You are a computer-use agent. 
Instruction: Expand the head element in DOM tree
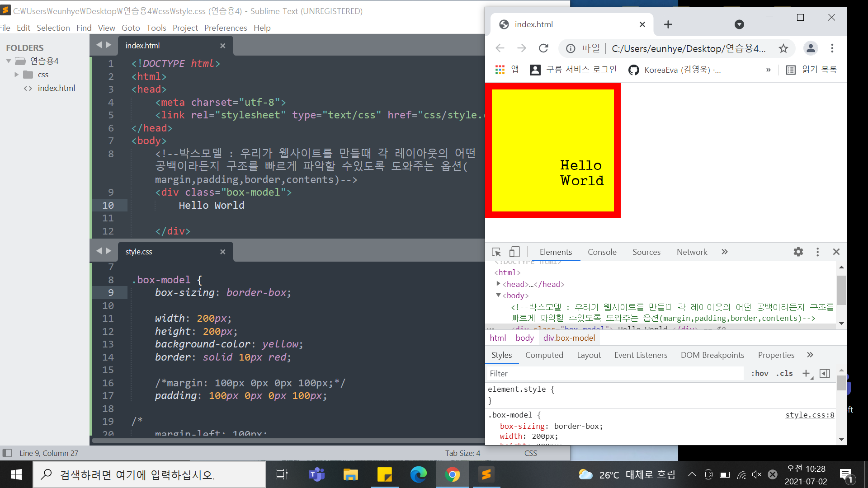coord(498,284)
